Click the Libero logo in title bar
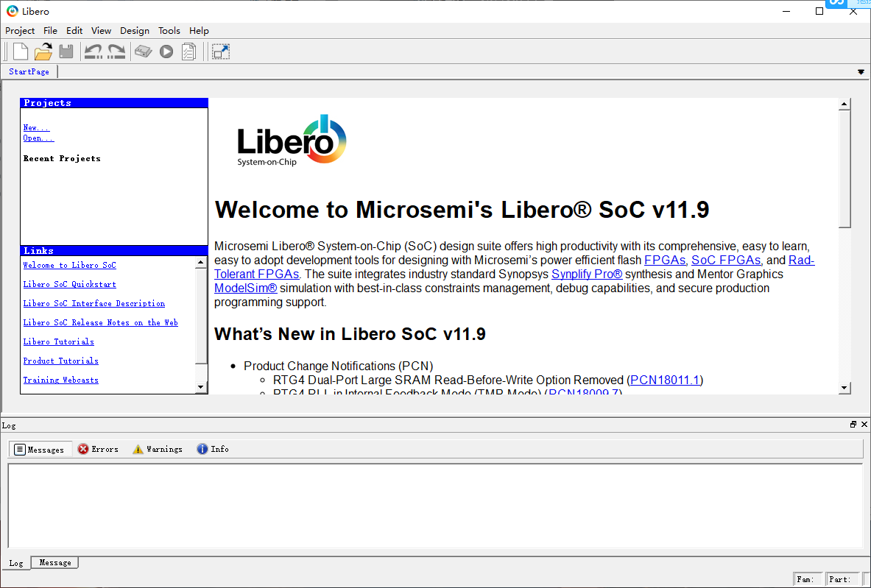The height and width of the screenshot is (588, 871). (x=13, y=11)
